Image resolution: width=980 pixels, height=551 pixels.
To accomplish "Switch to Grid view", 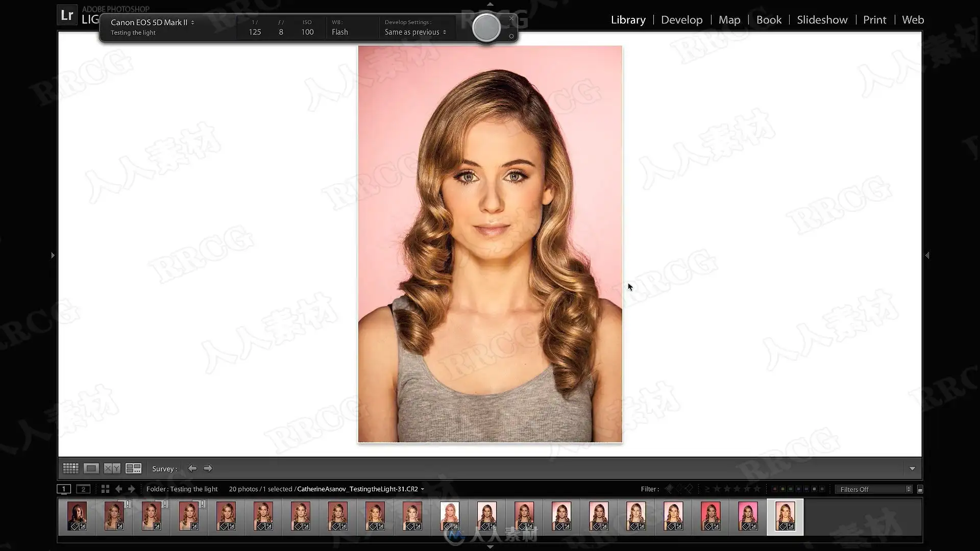I will pyautogui.click(x=70, y=468).
